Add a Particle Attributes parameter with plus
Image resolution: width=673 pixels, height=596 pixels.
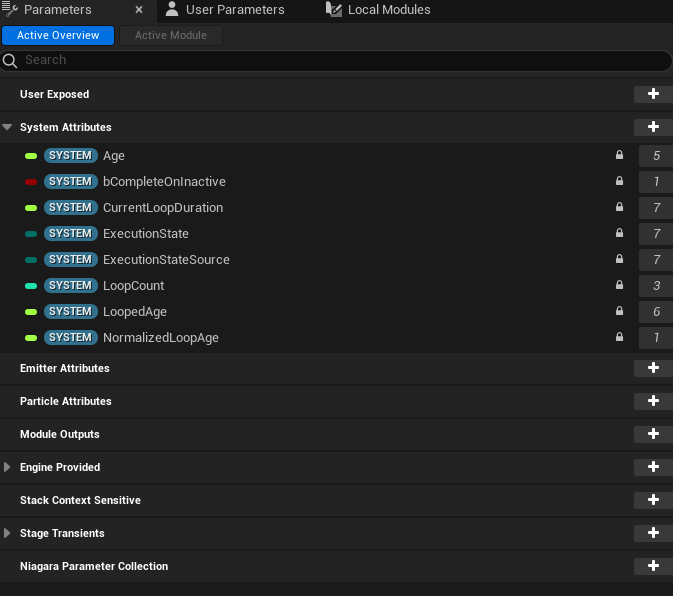tap(653, 401)
